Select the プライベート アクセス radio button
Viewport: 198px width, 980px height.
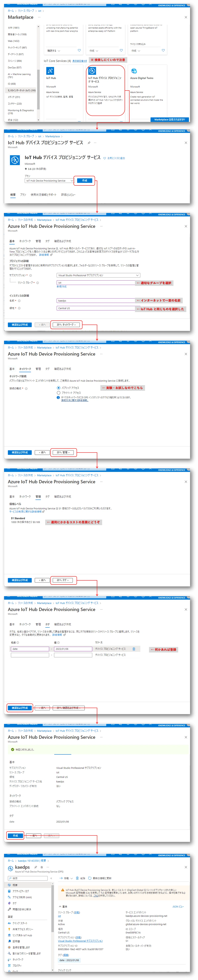[58, 393]
